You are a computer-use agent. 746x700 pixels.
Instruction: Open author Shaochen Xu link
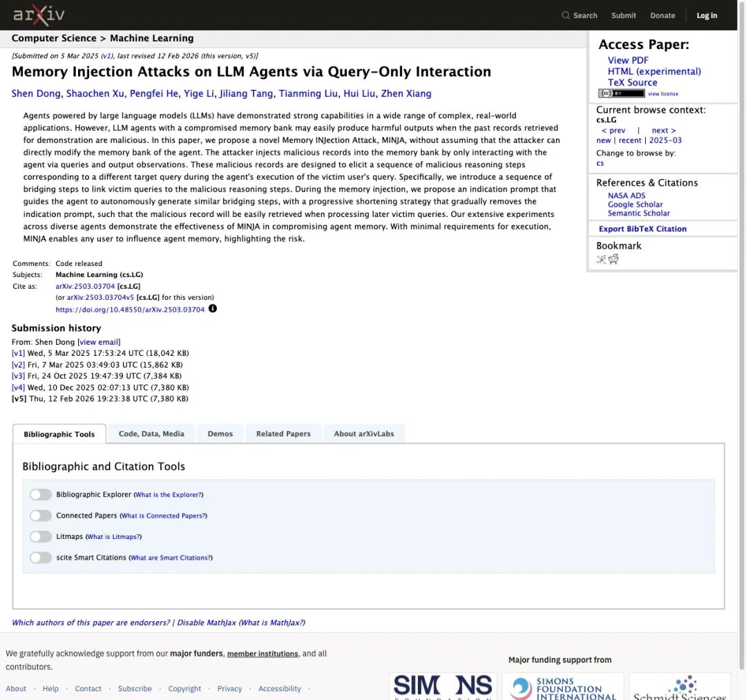pyautogui.click(x=95, y=93)
